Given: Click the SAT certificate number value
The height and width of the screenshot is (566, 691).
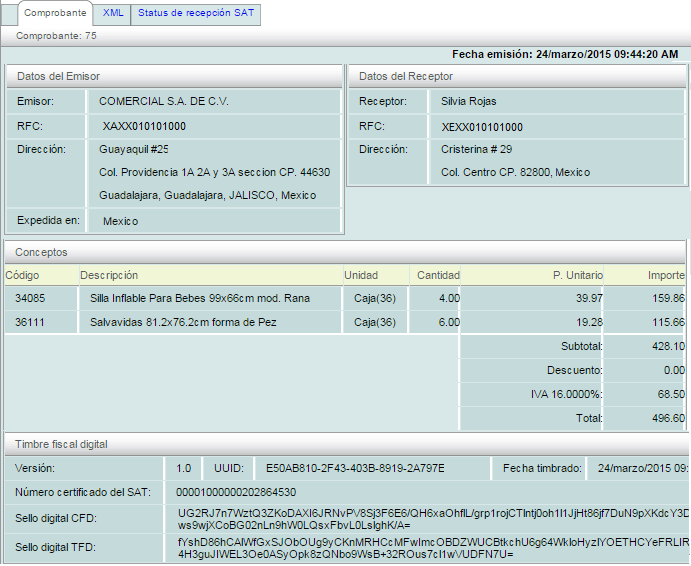Looking at the screenshot, I should pos(236,492).
